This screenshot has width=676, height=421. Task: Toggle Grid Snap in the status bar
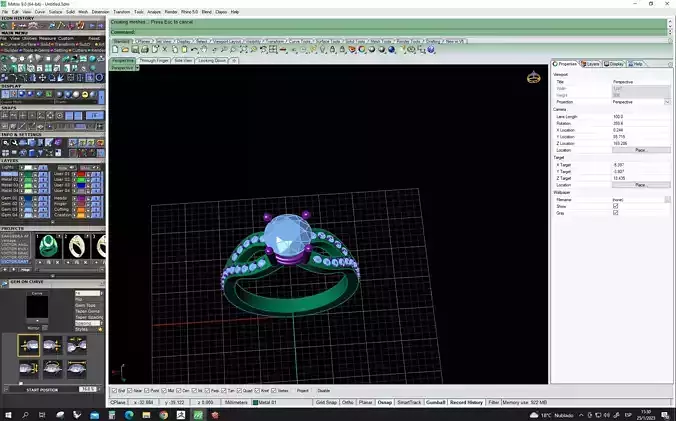pos(326,402)
